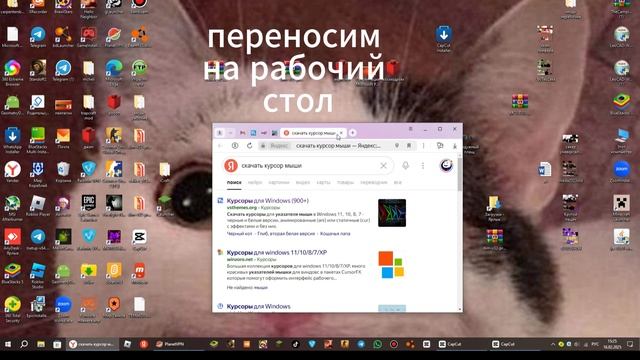Open 'Курсоры для Windows (900+)' result
Screen dimensions: 640x360
click(267, 200)
